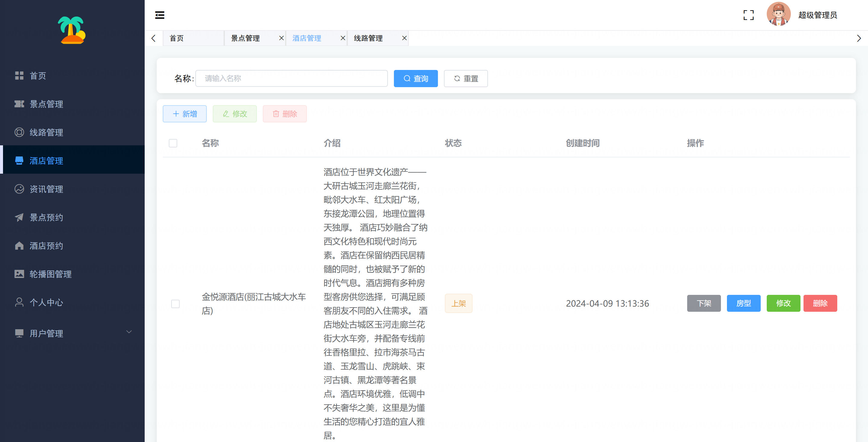Switch to the 景点管理 tab
Screen dimensions: 868x442
245,38
